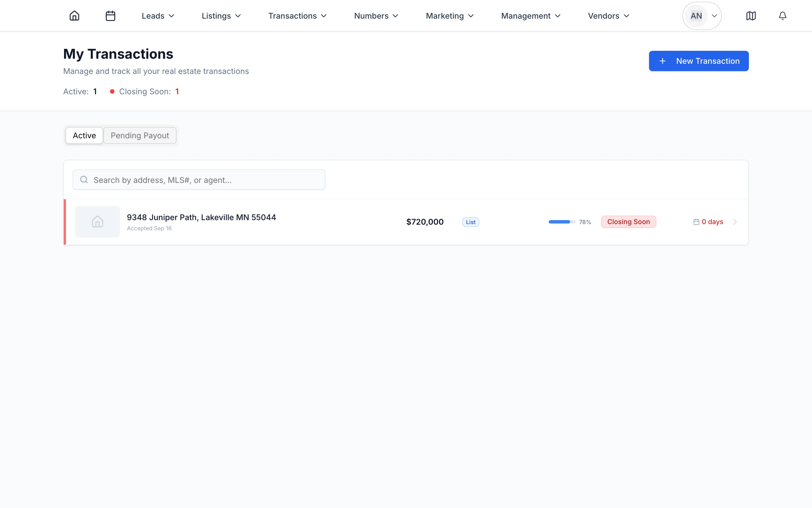Image resolution: width=812 pixels, height=508 pixels.
Task: Expand the Marketing menu
Action: click(450, 16)
